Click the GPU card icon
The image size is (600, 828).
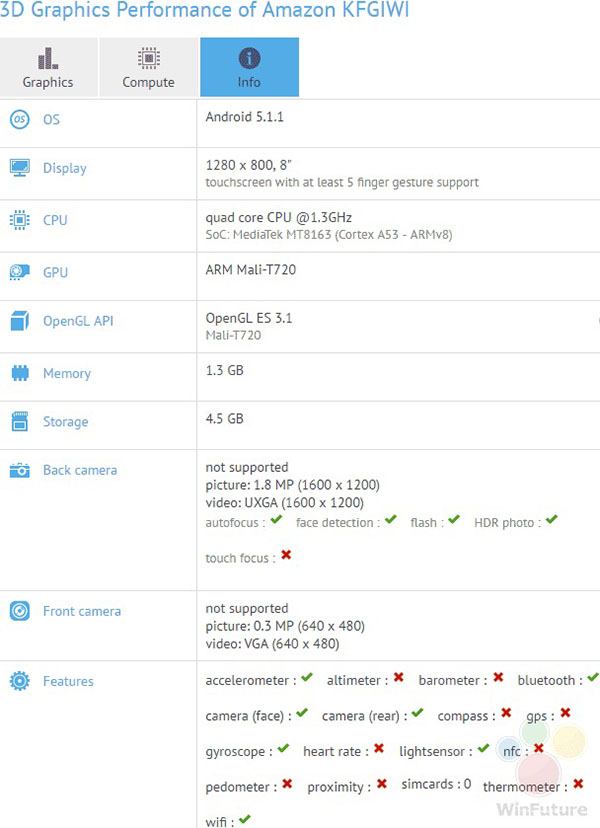point(20,272)
